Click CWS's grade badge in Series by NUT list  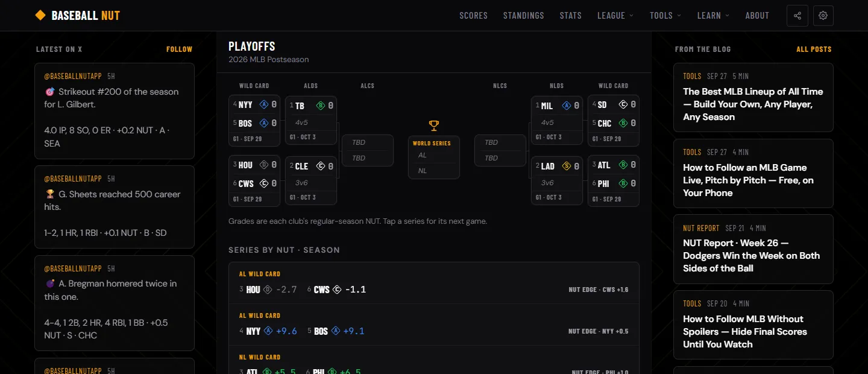point(337,290)
